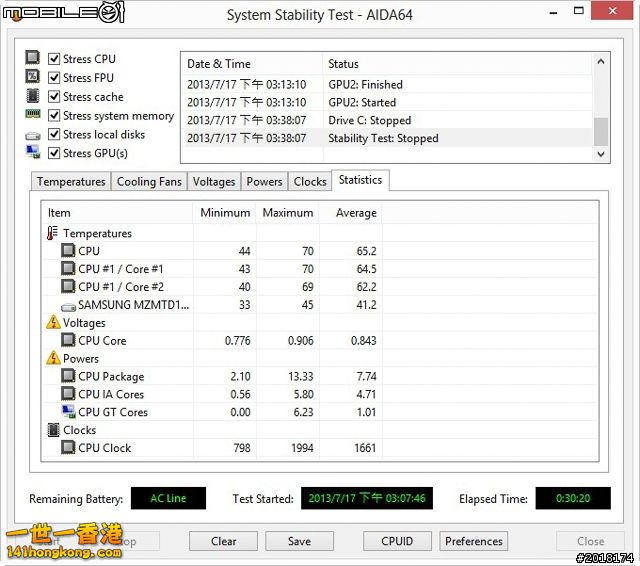
Task: Click the chip icon in the CPU temperature row
Action: tap(68, 251)
